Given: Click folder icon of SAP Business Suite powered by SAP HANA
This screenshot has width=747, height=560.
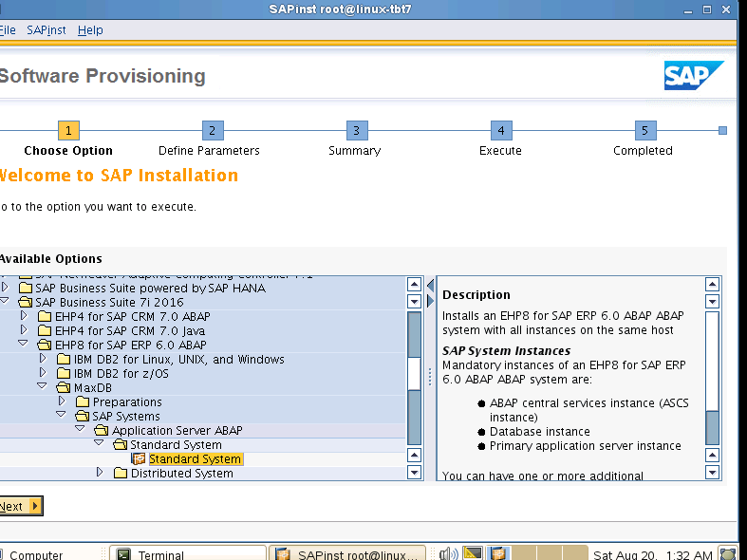Looking at the screenshot, I should pyautogui.click(x=26, y=289).
